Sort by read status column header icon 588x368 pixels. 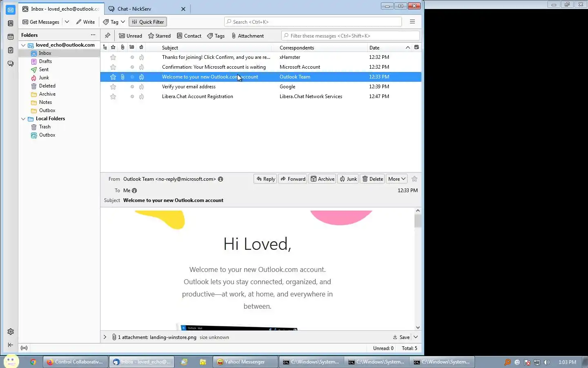point(132,47)
